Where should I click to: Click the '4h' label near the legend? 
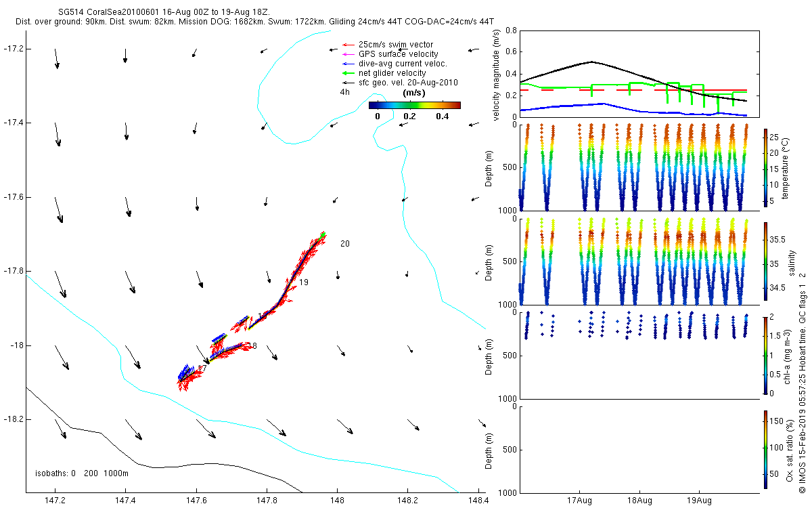point(344,91)
